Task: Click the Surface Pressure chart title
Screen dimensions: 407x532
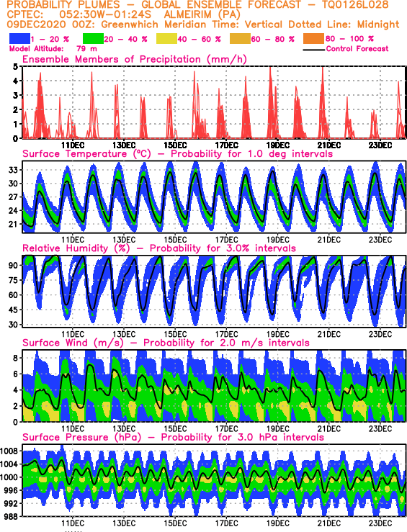Action: [173, 437]
